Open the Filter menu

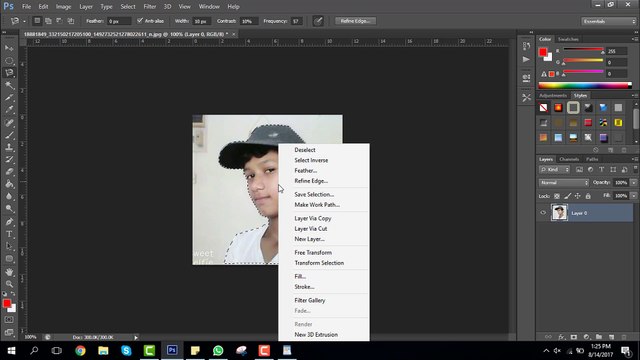(149, 7)
